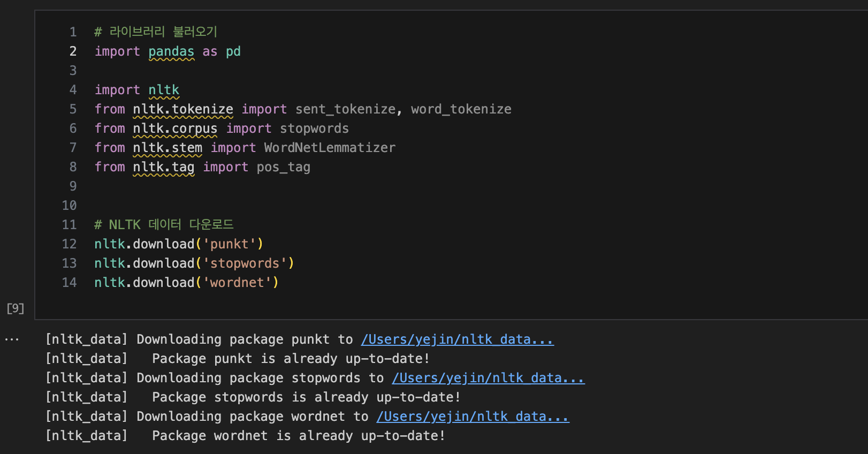
Task: Click line number 2 in the gutter
Action: pos(73,51)
